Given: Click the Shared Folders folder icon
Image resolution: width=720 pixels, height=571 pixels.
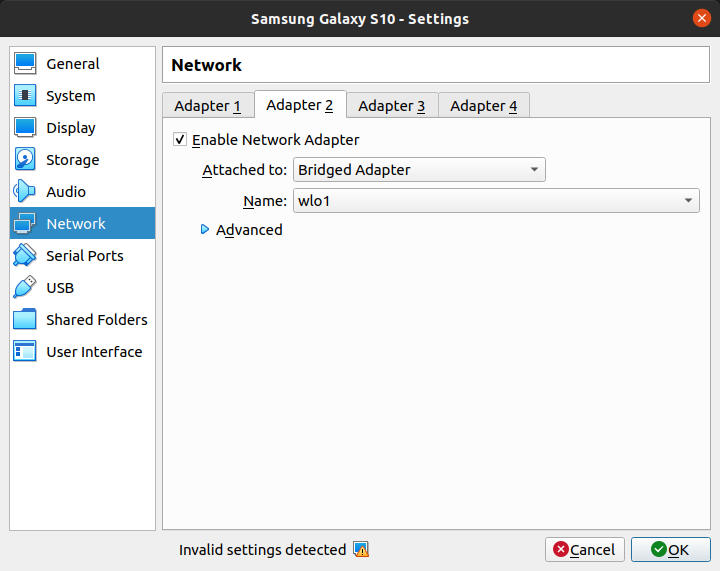Looking at the screenshot, I should pos(25,319).
